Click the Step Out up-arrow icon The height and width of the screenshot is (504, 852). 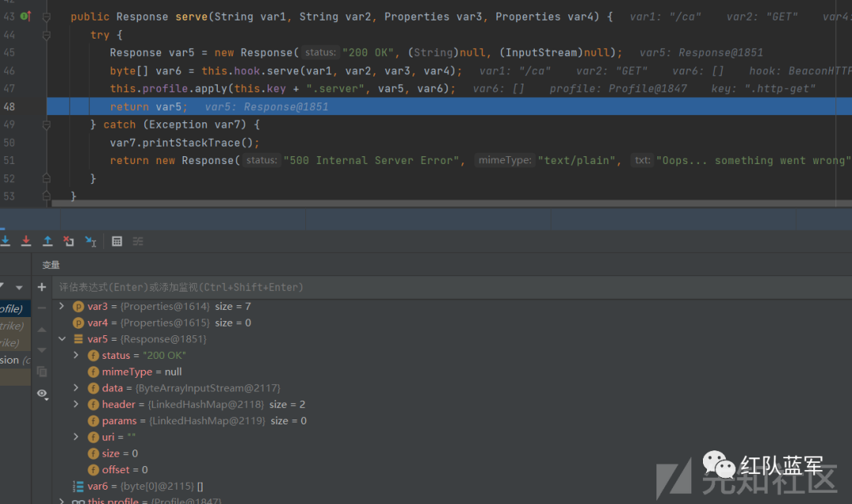[x=47, y=241]
